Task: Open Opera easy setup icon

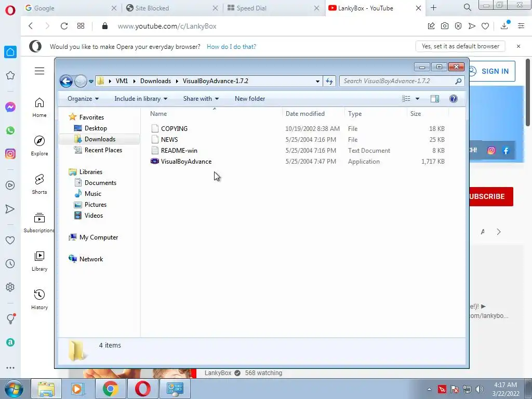Action: [x=521, y=26]
